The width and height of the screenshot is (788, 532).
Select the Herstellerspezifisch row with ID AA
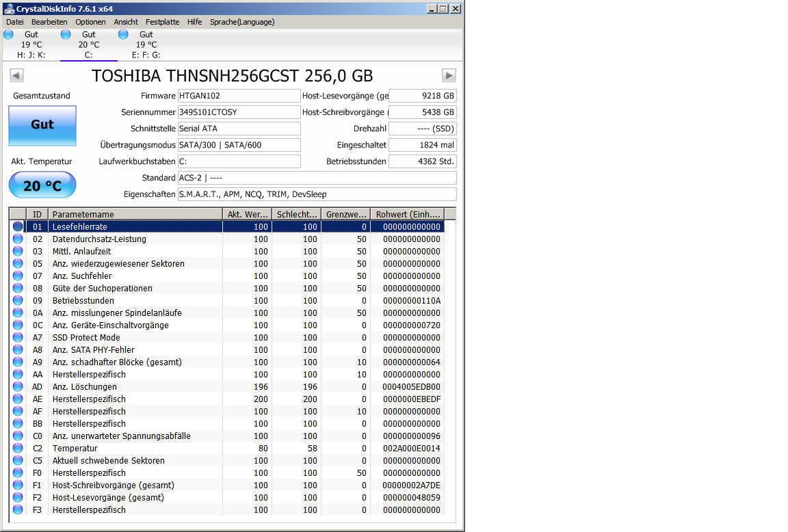(227, 374)
